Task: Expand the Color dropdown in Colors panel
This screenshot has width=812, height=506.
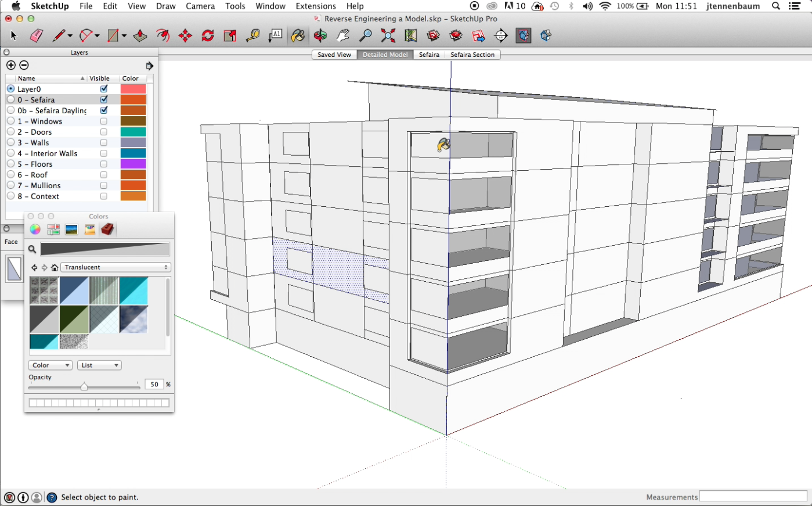Action: [50, 365]
